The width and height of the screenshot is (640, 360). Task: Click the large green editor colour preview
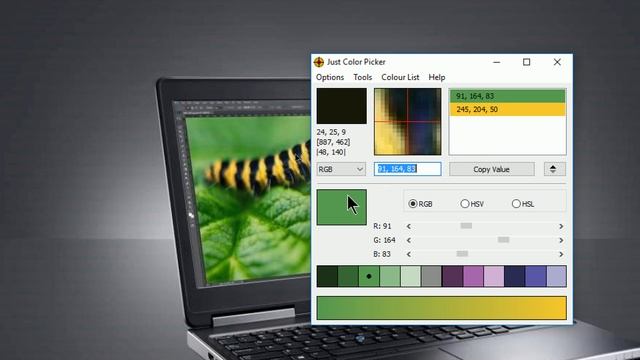coord(342,207)
